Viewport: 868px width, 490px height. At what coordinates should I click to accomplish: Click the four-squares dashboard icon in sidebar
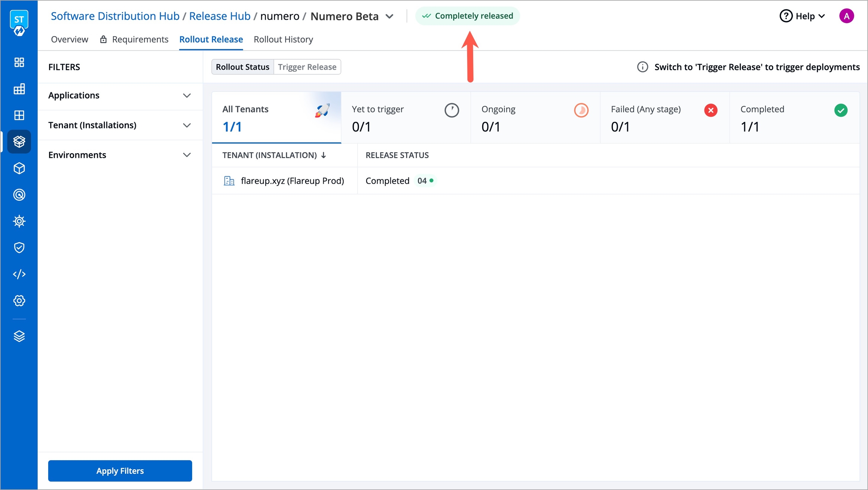(19, 62)
